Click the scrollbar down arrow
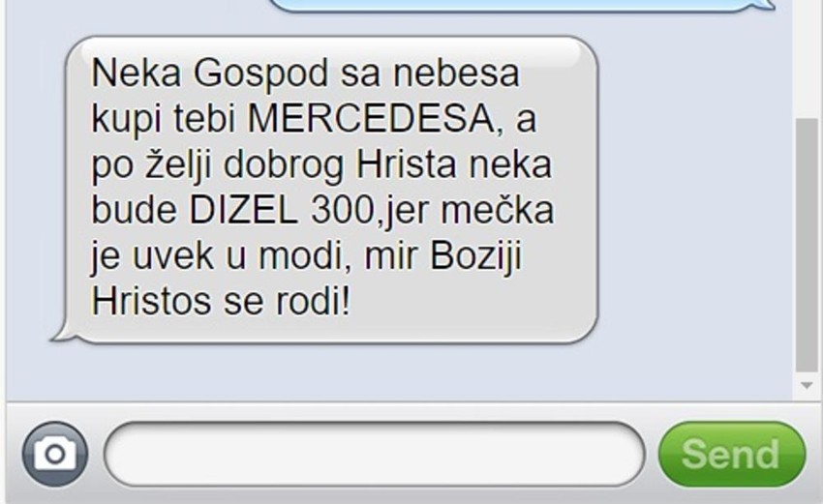Viewport: 823px width, 504px height. coord(807,385)
